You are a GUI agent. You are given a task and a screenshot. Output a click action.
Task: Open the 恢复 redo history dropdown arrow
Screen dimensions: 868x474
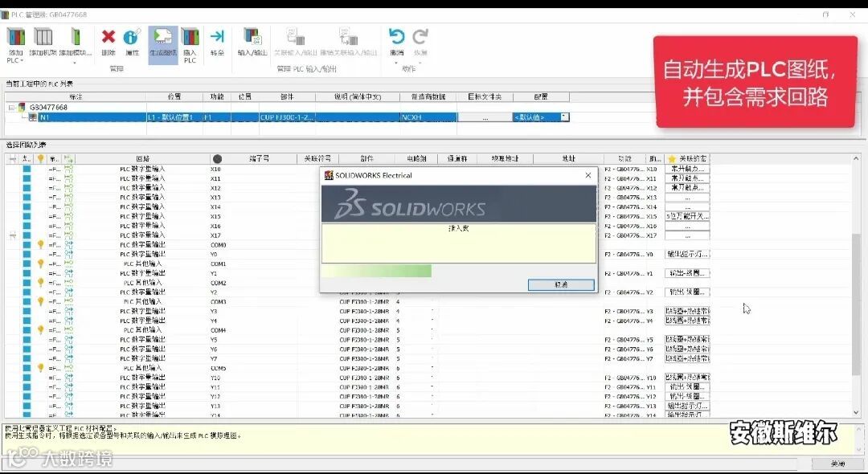tap(420, 63)
